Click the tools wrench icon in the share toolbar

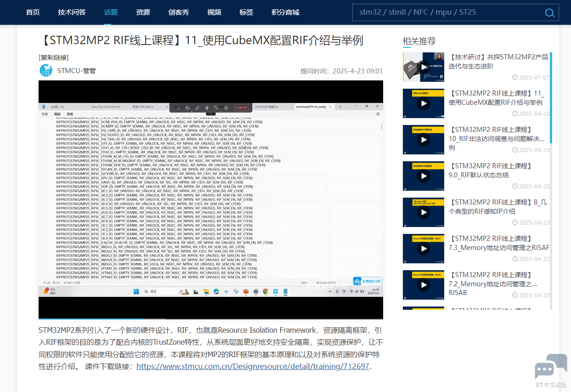pyautogui.click(x=216, y=107)
